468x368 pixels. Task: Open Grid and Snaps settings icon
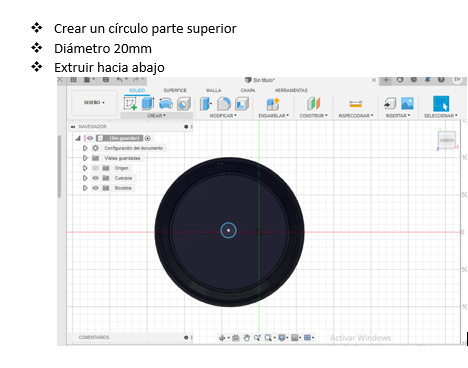294,338
